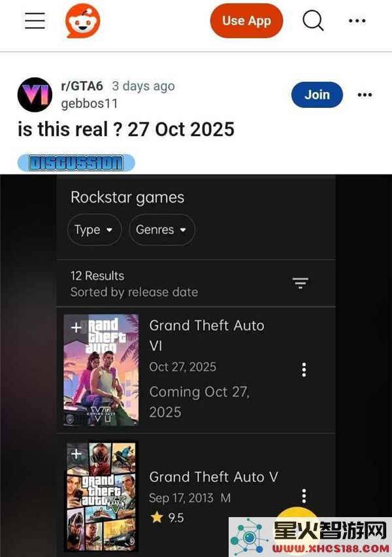
Task: Expand the Genres dropdown filter
Action: [x=162, y=230]
